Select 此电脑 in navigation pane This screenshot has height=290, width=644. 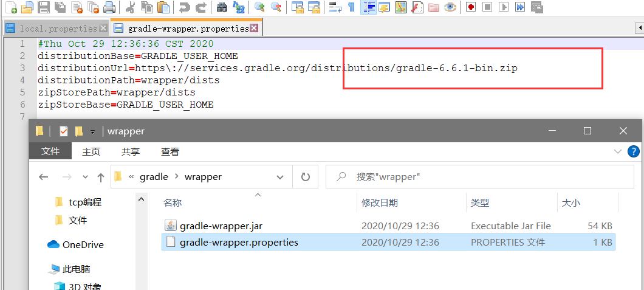pos(69,269)
